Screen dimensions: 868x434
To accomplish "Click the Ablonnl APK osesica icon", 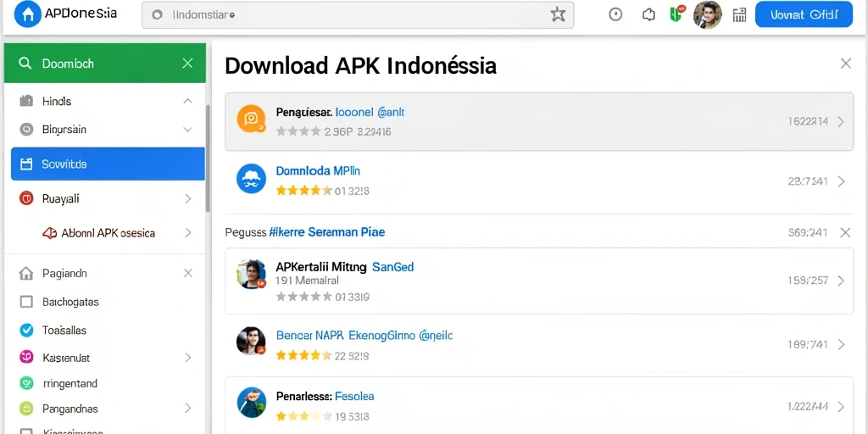I will tap(50, 233).
